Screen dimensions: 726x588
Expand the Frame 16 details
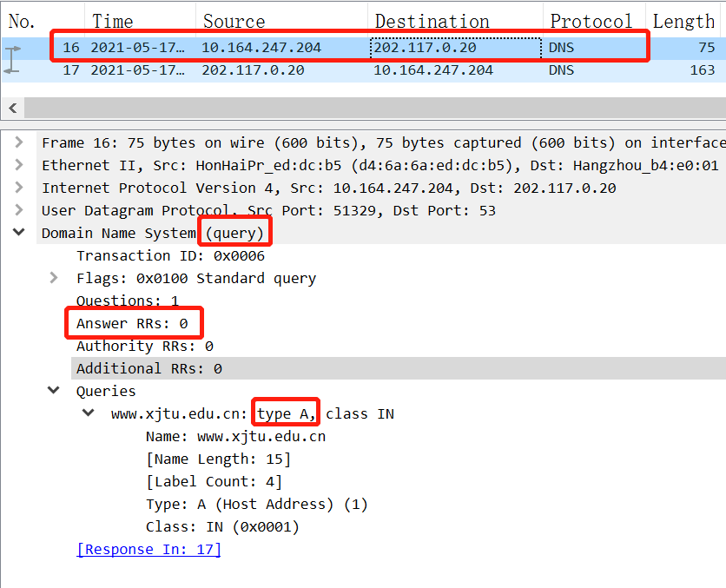[x=19, y=142]
